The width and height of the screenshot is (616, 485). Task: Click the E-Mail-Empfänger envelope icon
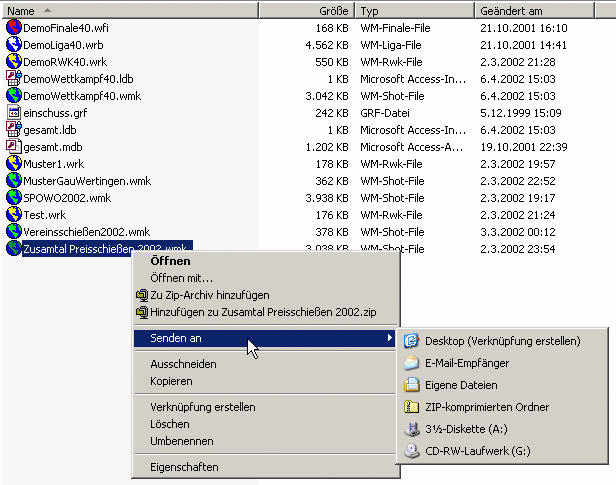411,363
